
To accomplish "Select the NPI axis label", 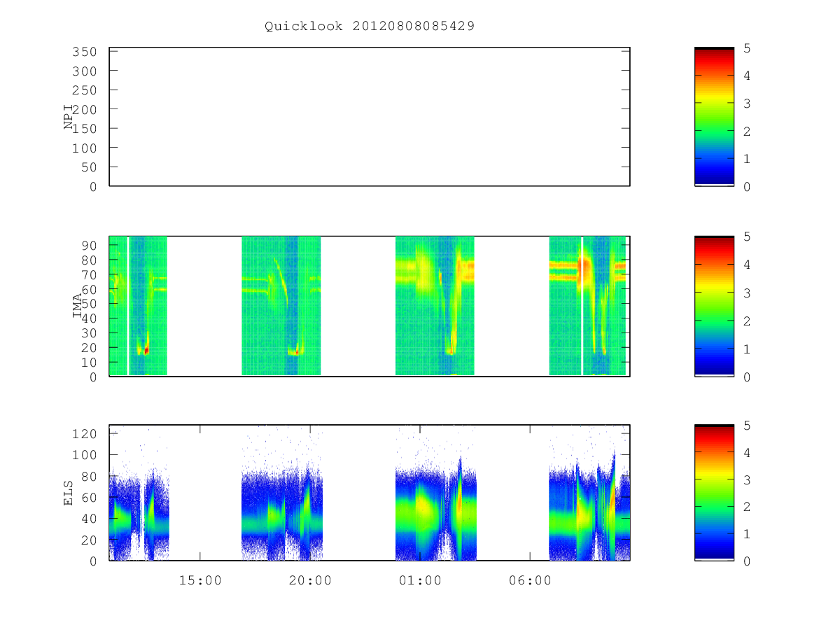I will click(x=69, y=117).
